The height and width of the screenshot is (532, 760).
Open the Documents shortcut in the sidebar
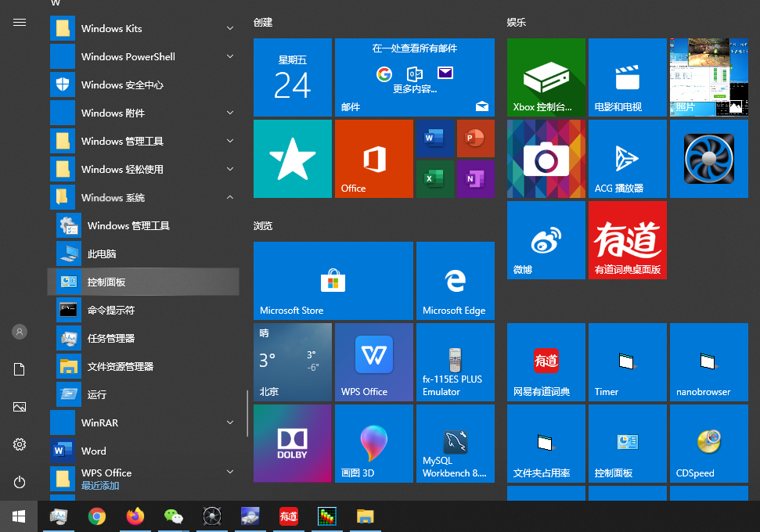tap(20, 369)
